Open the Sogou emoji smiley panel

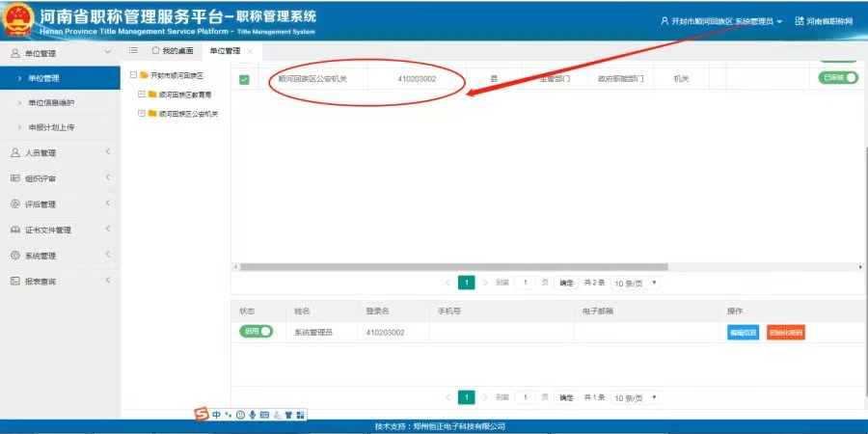tap(240, 415)
